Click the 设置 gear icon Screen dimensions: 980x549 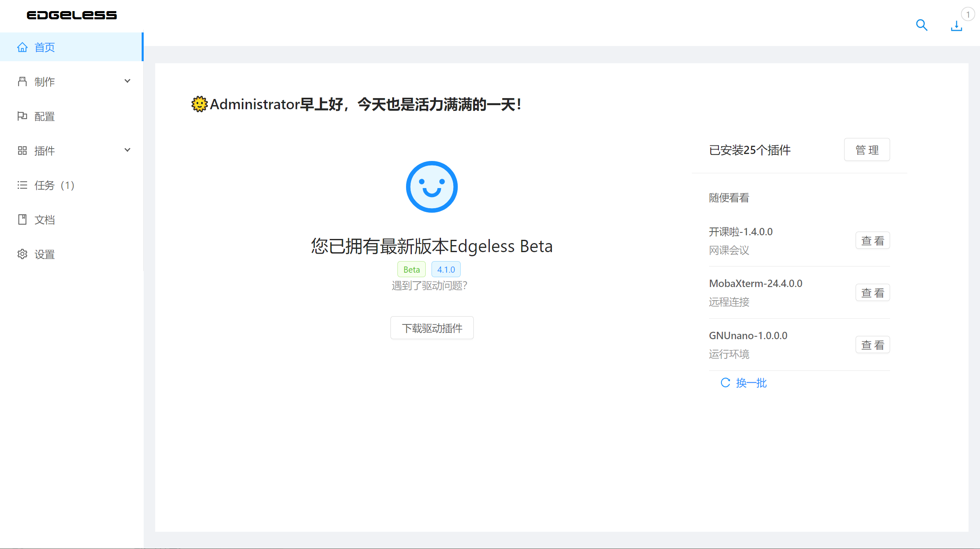[x=22, y=254]
